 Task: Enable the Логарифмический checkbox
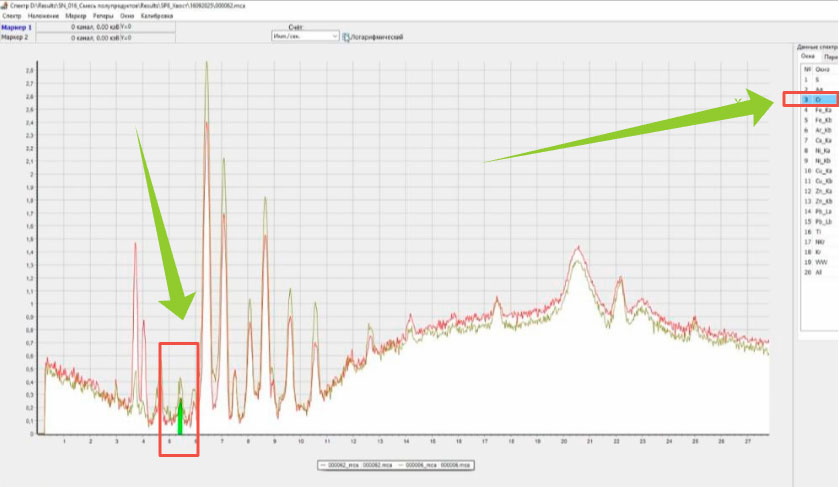[346, 36]
